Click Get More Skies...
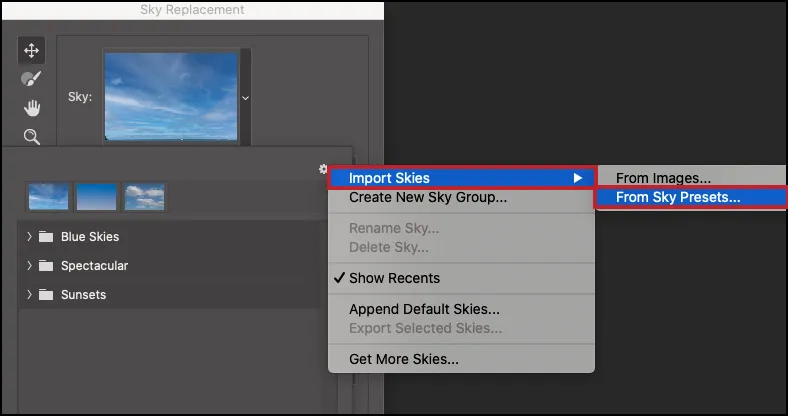The image size is (788, 416). point(404,358)
